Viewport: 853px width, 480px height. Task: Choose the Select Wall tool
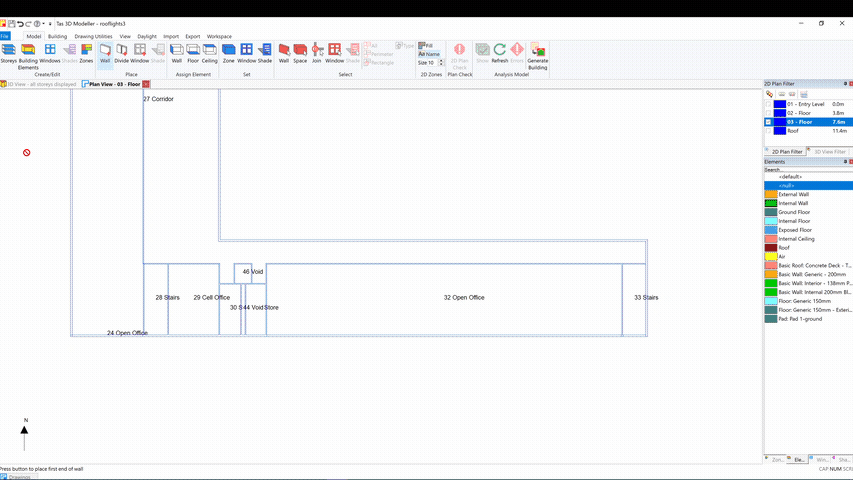[x=283, y=53]
